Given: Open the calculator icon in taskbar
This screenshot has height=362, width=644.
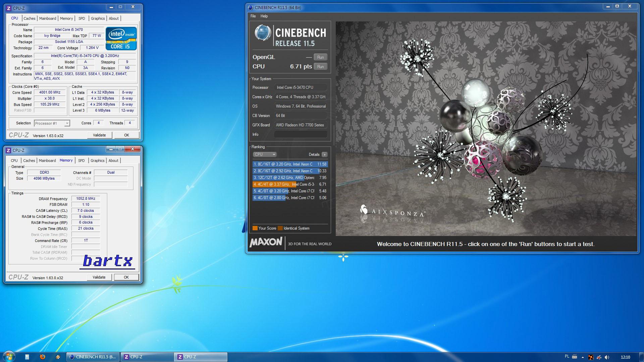Looking at the screenshot, I should [x=27, y=357].
